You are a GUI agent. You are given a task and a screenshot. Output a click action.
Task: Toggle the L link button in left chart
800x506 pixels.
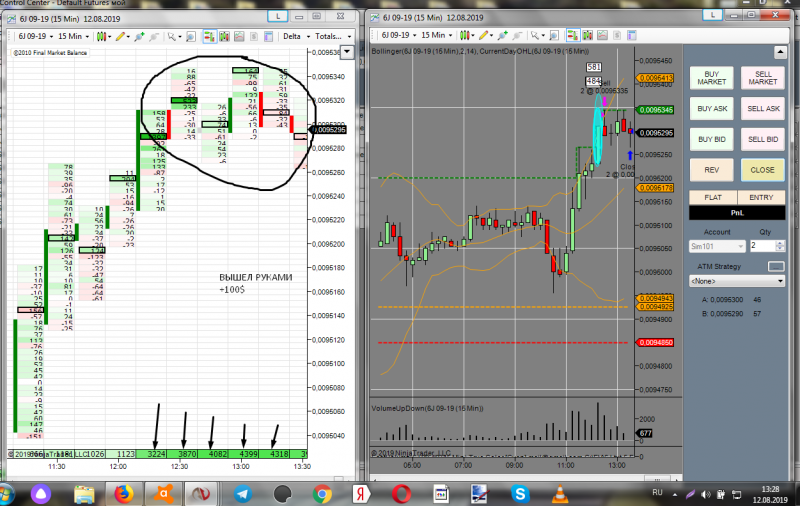pos(278,16)
